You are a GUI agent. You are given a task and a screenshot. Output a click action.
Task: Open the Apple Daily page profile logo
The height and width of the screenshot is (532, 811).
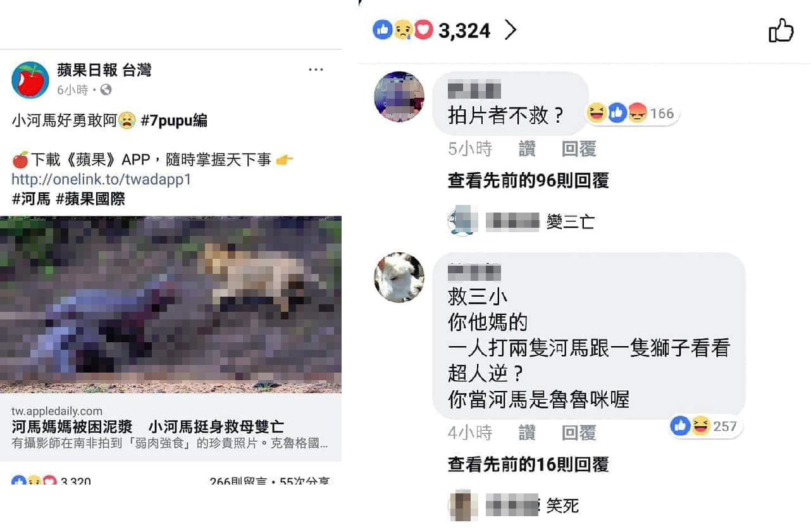30,80
